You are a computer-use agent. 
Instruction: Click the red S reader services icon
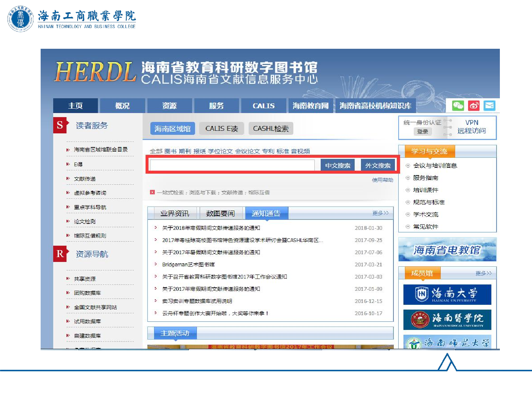(x=60, y=126)
